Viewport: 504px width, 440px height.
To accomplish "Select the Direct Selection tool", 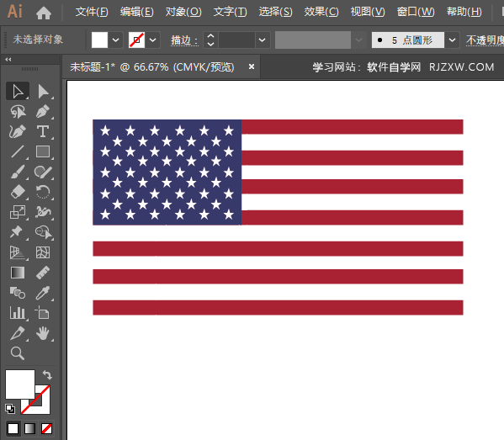I will click(x=43, y=91).
